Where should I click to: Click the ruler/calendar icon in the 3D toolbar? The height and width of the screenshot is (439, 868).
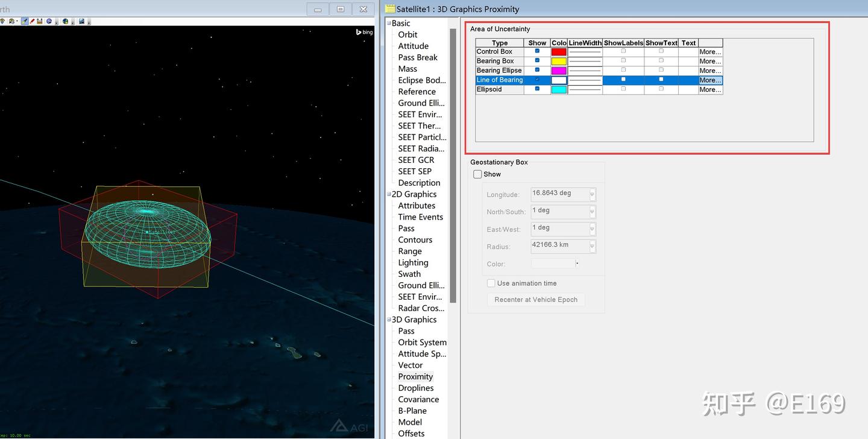pyautogui.click(x=40, y=21)
